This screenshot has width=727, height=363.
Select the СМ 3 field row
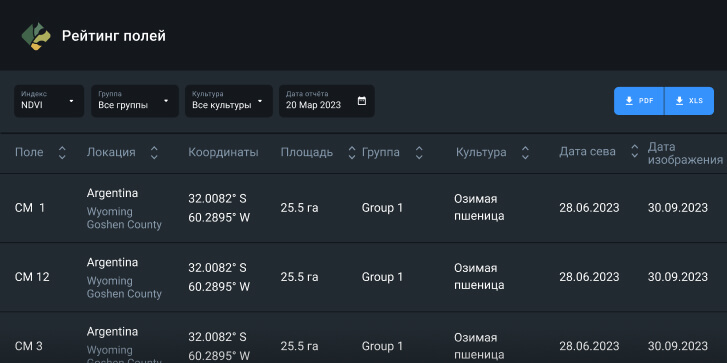[x=364, y=338]
